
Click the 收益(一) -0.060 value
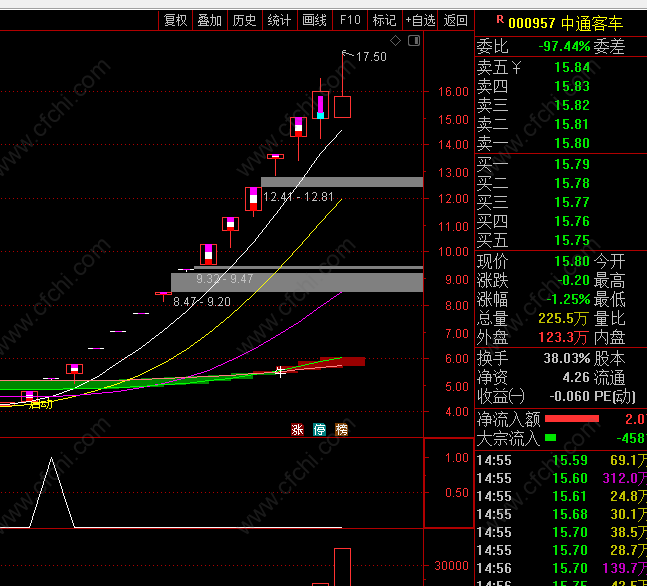point(569,396)
